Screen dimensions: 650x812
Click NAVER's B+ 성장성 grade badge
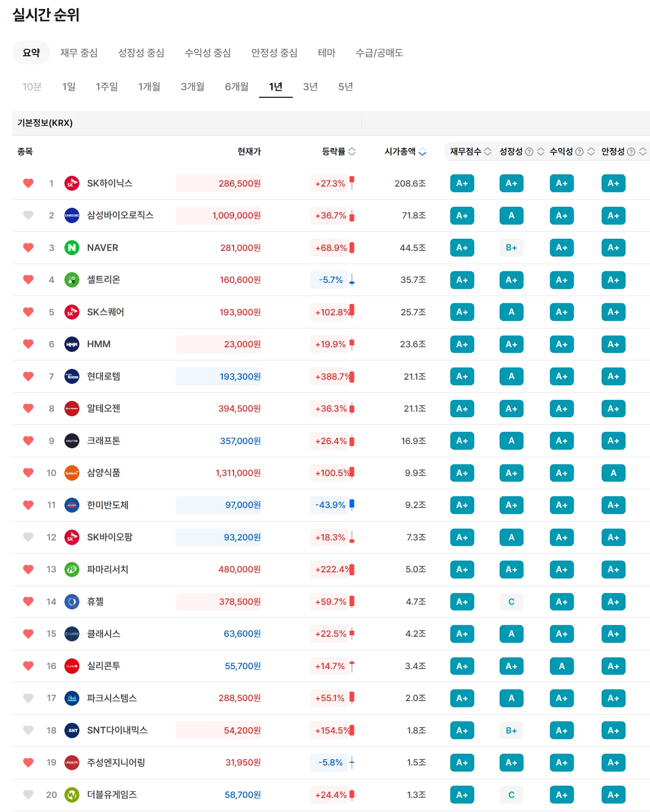pyautogui.click(x=511, y=248)
